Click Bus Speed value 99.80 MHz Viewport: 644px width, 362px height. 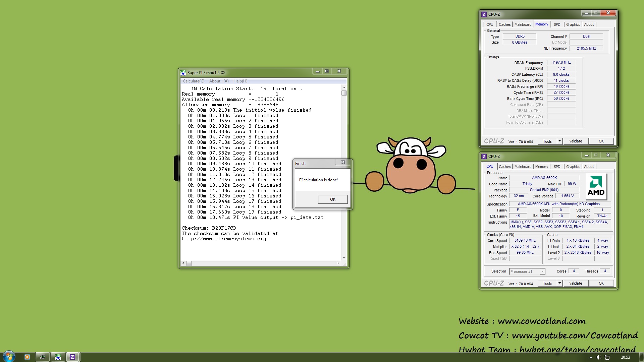(x=525, y=253)
